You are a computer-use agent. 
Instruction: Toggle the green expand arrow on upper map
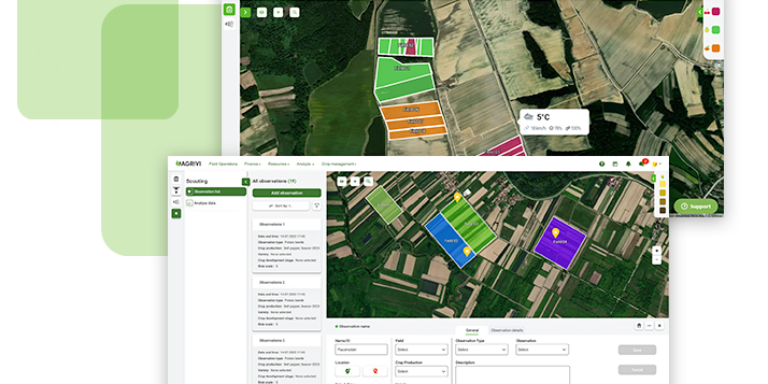coord(245,12)
